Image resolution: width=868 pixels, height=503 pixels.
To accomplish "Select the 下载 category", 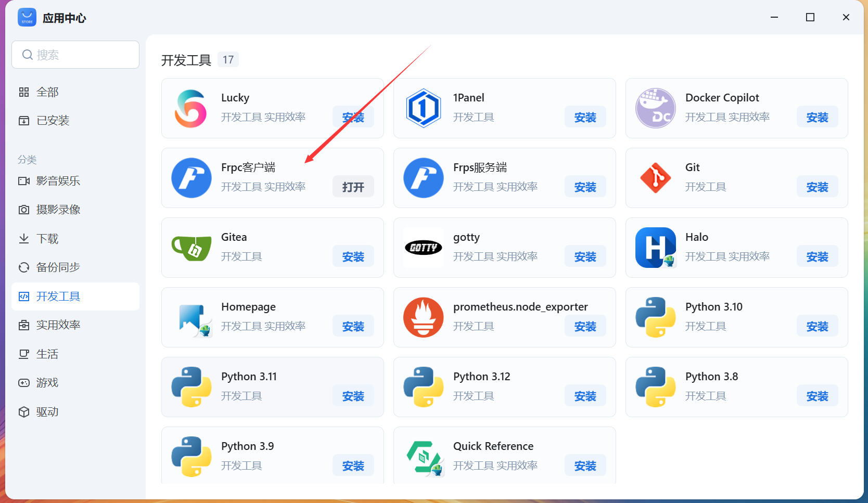I will pos(75,239).
